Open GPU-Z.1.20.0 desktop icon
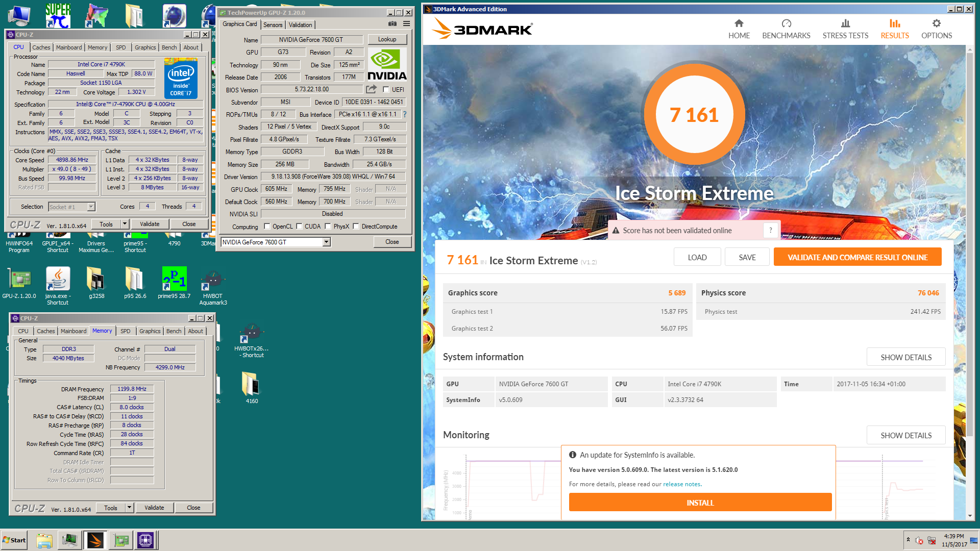This screenshot has width=980, height=551. coord(19,284)
